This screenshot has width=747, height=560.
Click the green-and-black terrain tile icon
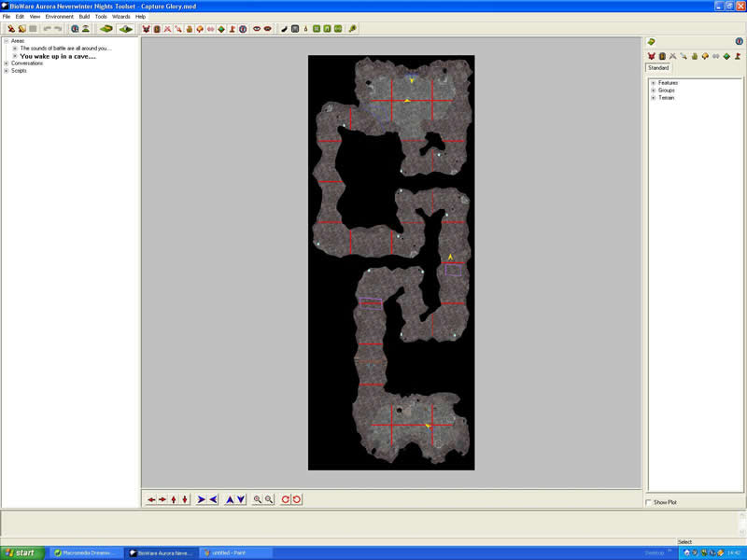(126, 29)
